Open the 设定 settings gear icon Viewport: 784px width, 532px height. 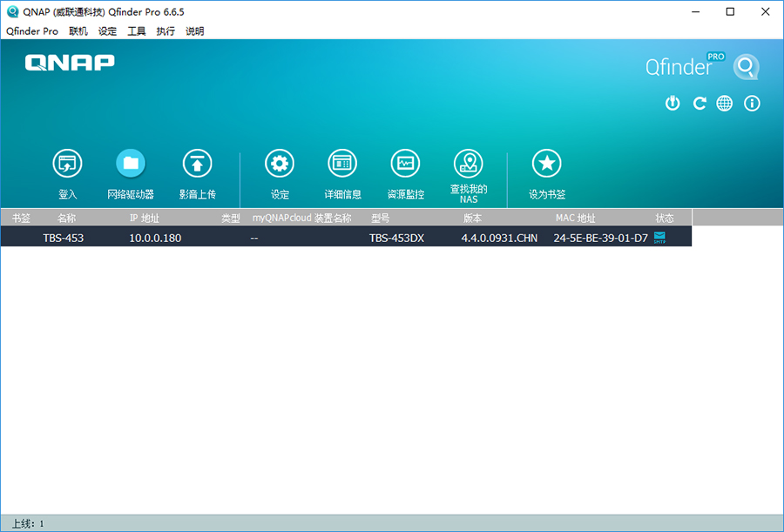(279, 164)
